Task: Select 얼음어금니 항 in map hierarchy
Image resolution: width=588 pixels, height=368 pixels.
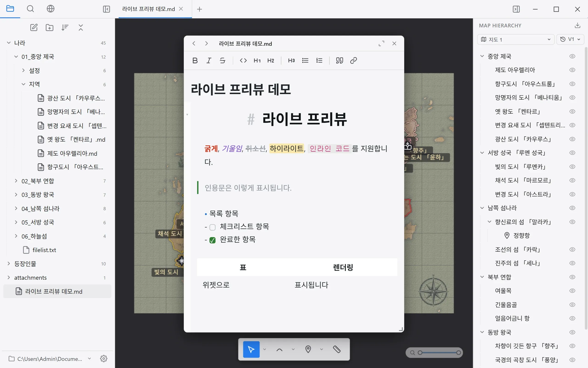Action: tap(512, 318)
